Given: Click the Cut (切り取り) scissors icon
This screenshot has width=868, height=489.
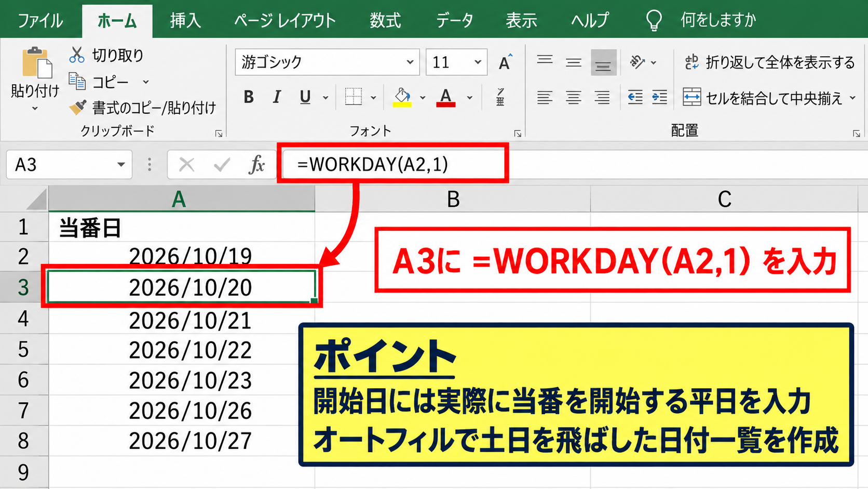Looking at the screenshot, I should [x=77, y=55].
